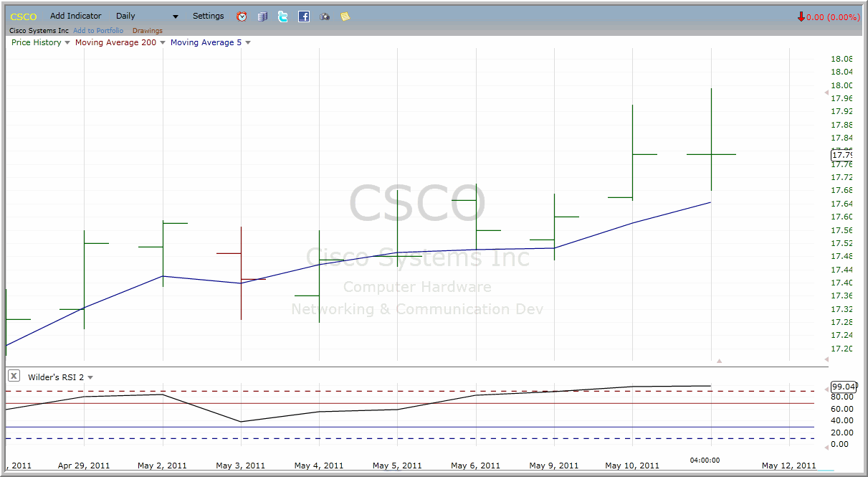Select the red May 3 price bar
Viewport: 868px width, 477px height.
(241, 273)
